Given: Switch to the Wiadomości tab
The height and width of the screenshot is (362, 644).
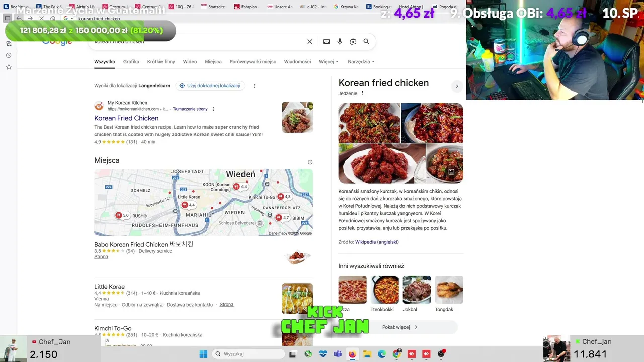Looking at the screenshot, I should 297,62.
